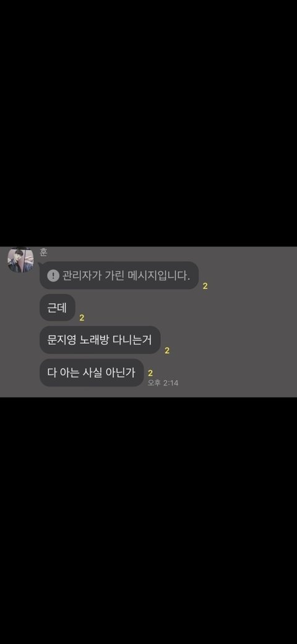The width and height of the screenshot is (297, 644).
Task: Select the 다 아는 사실 아닌가 message
Action: point(92,373)
